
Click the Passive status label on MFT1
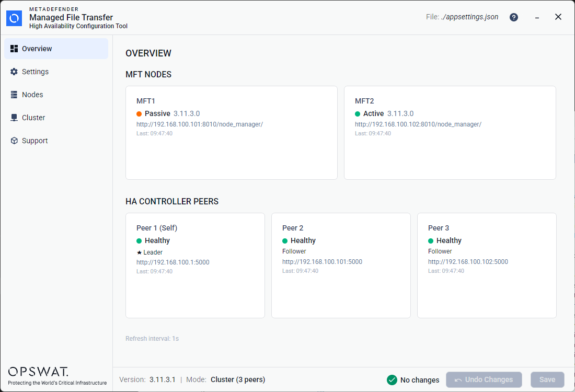157,113
